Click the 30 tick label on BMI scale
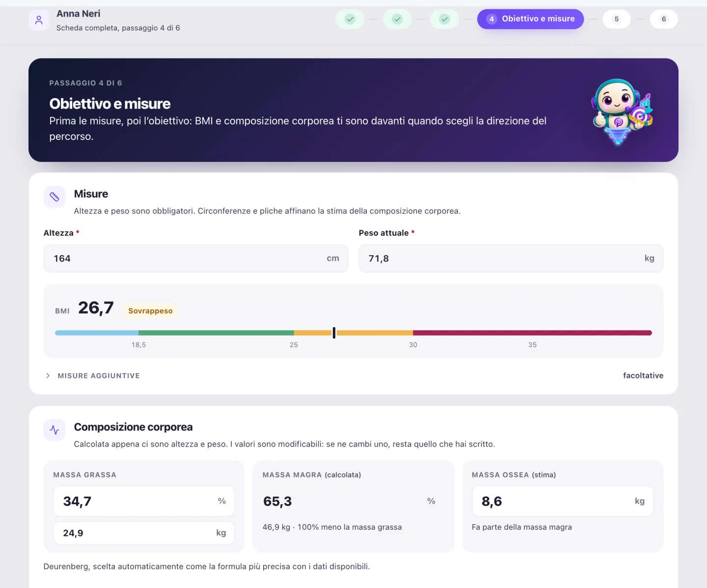The width and height of the screenshot is (707, 588). coord(413,345)
